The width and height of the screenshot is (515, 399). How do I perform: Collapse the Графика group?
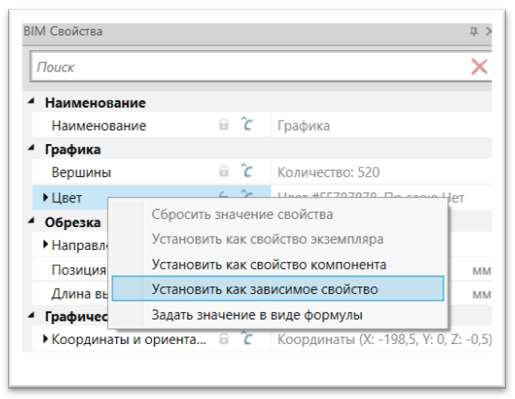point(31,148)
